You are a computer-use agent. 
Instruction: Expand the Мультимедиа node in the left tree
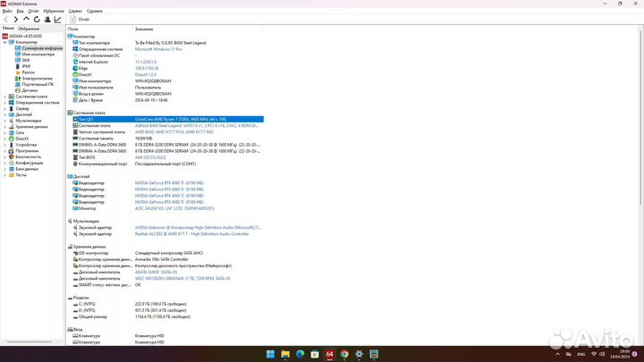[5, 121]
